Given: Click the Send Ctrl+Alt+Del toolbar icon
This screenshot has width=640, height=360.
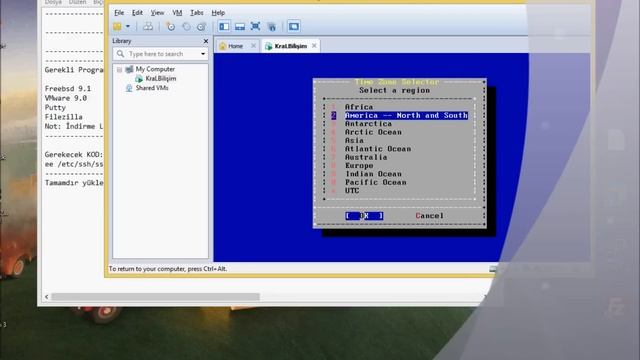Looking at the screenshot, I should (148, 27).
